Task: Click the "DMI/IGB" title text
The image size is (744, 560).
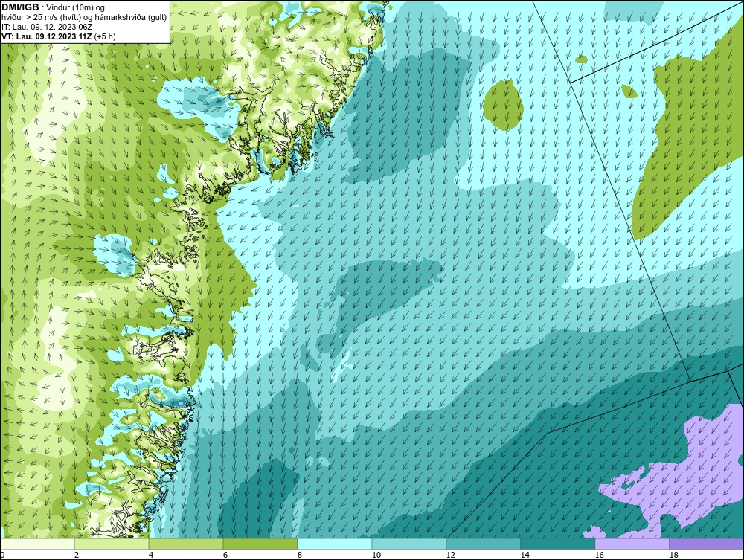Action: [20, 7]
